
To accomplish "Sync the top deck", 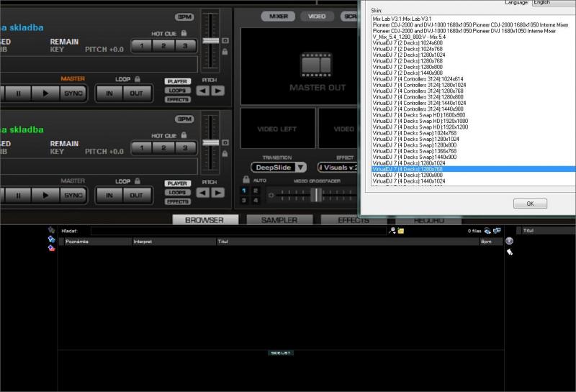I will (73, 94).
